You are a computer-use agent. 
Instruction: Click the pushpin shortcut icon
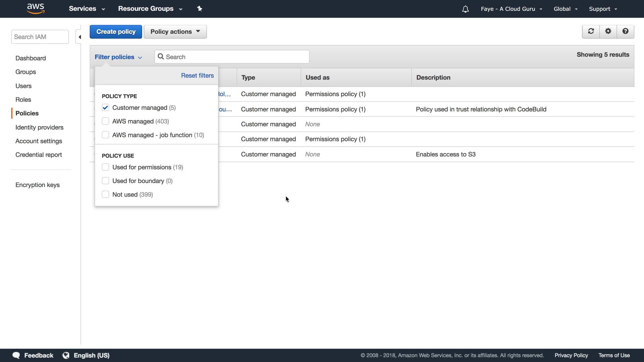(x=200, y=9)
